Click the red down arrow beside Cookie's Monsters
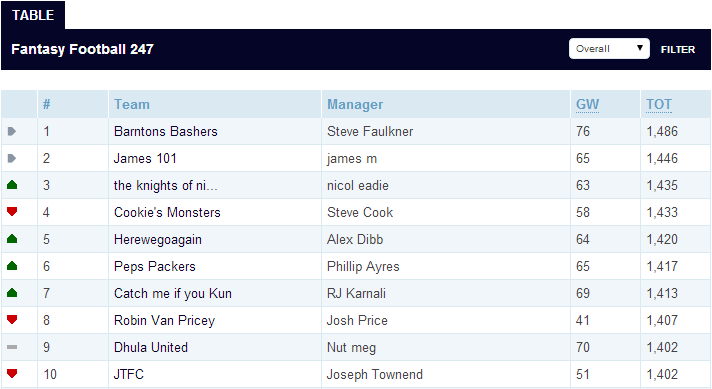Viewport: 712px width, 389px height. click(x=12, y=212)
